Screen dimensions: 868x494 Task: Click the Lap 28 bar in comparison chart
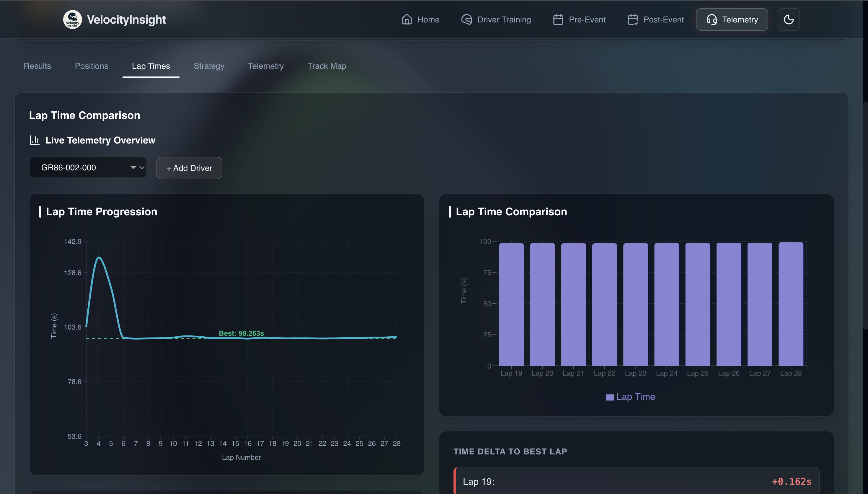[x=791, y=304]
